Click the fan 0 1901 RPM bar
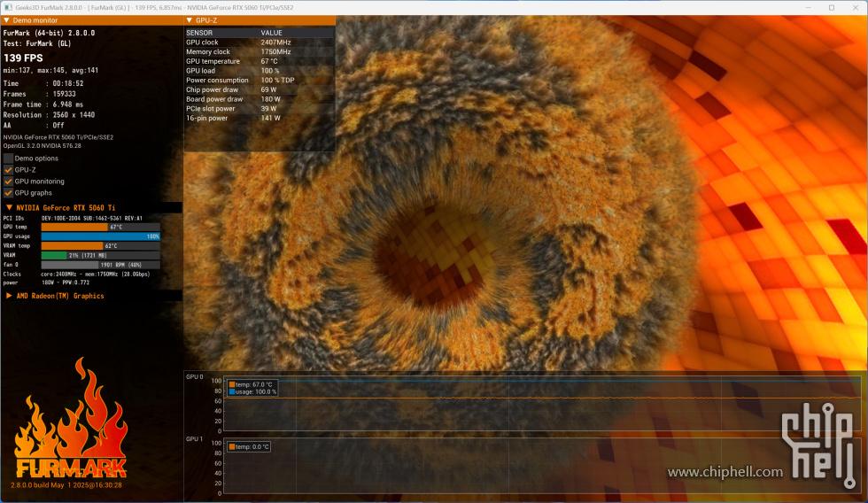Screen dimensions: 868x503 [x=101, y=265]
